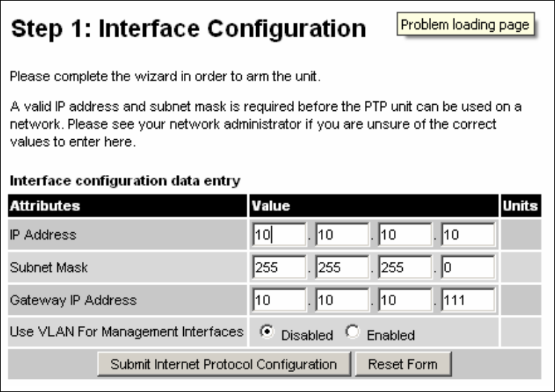Select the second Gateway IP Address octet box
The width and height of the screenshot is (555, 392).
(x=342, y=300)
